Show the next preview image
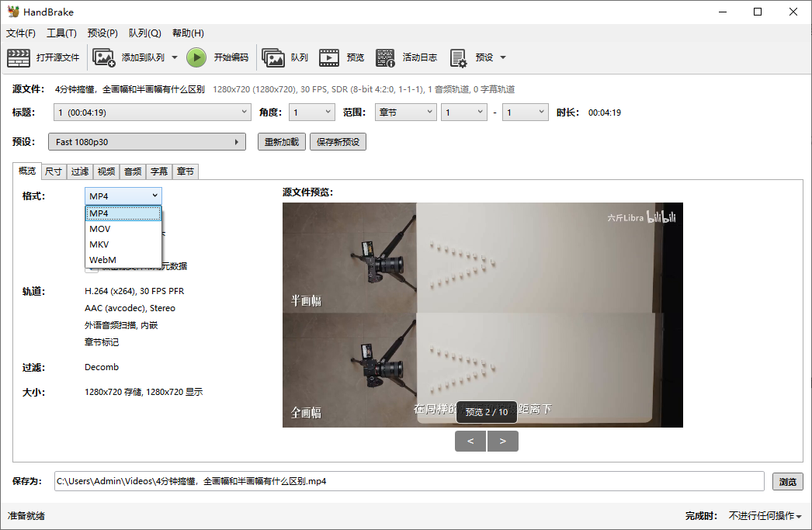The image size is (812, 530). [502, 441]
